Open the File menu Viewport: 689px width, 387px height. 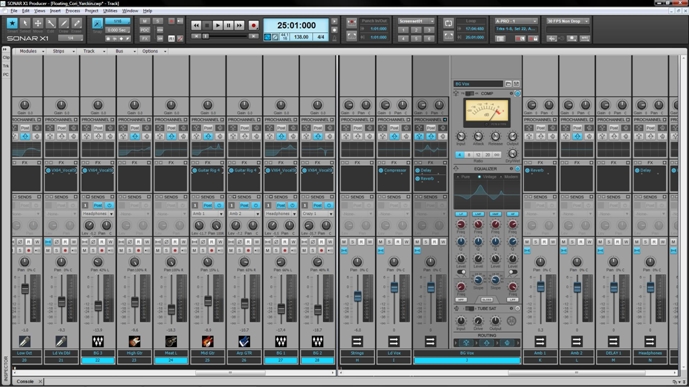click(x=14, y=11)
